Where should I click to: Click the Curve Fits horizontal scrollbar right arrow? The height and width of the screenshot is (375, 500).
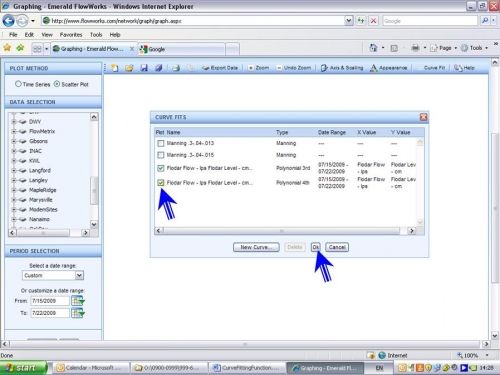[412, 231]
